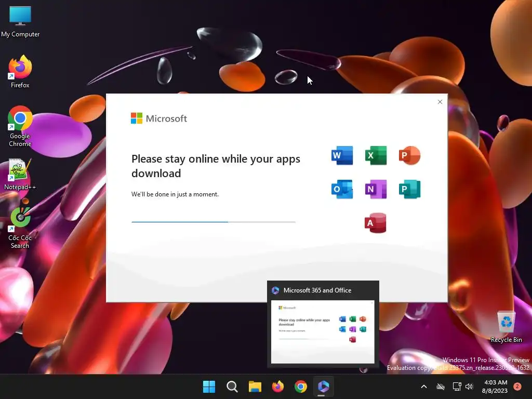532x399 pixels.
Task: Click the OneDrive cloud tray icon
Action: coord(441,387)
